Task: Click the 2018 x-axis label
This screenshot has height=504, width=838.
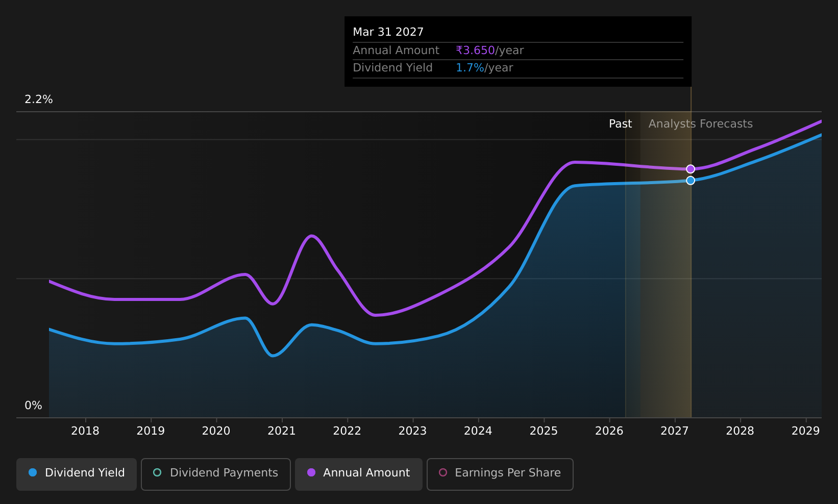Action: tap(85, 431)
